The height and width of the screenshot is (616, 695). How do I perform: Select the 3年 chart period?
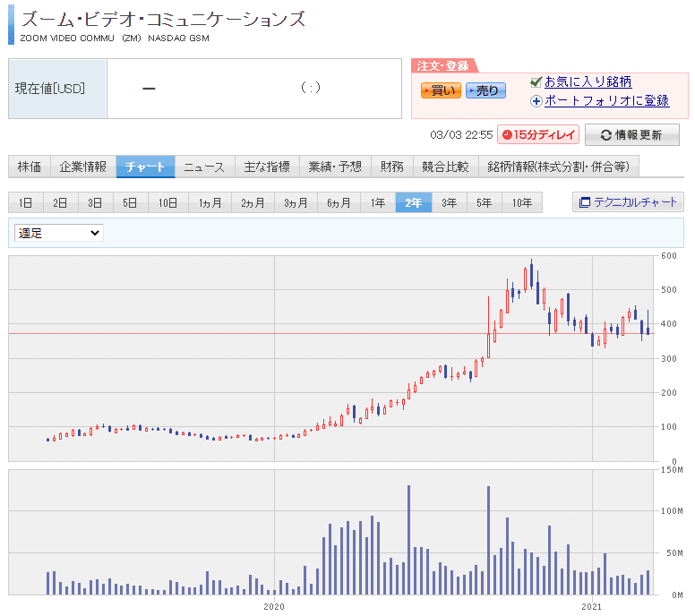[450, 202]
